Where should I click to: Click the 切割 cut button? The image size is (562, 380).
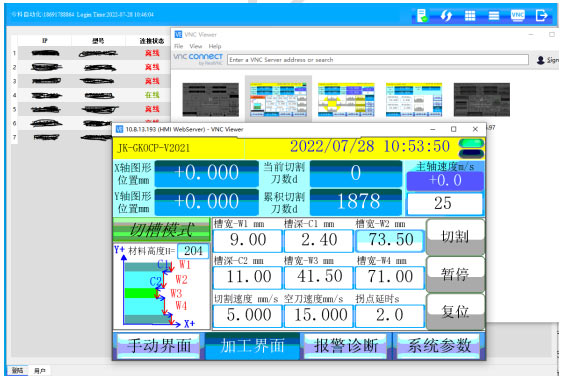[x=455, y=237]
